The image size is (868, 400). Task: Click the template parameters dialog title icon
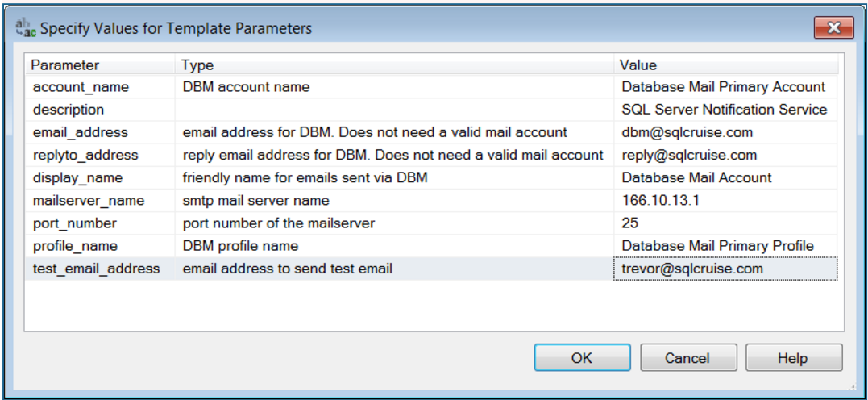click(x=26, y=27)
